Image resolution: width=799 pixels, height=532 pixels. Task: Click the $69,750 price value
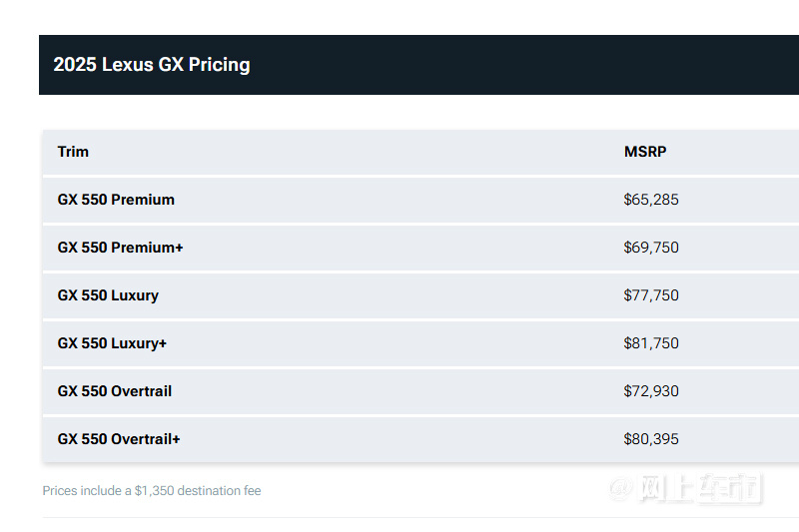(651, 248)
